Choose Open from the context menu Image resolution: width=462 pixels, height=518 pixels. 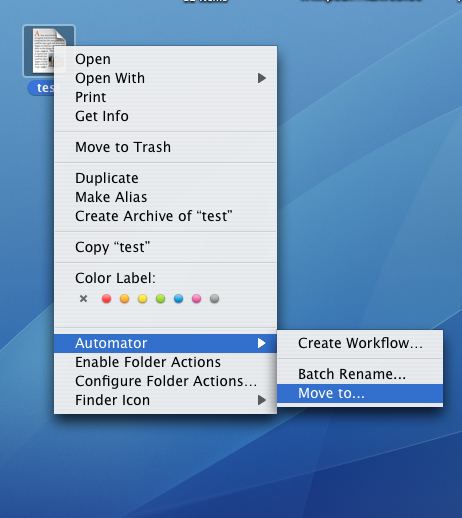165,59
